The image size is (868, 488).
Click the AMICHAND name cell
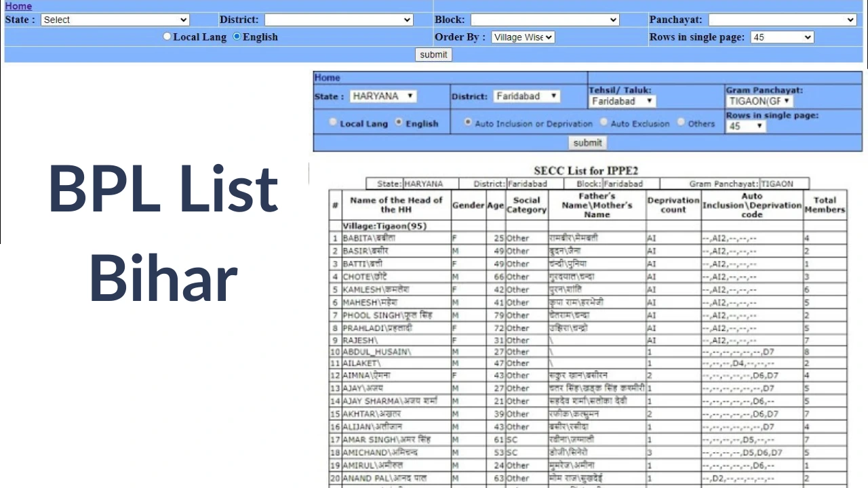point(396,453)
